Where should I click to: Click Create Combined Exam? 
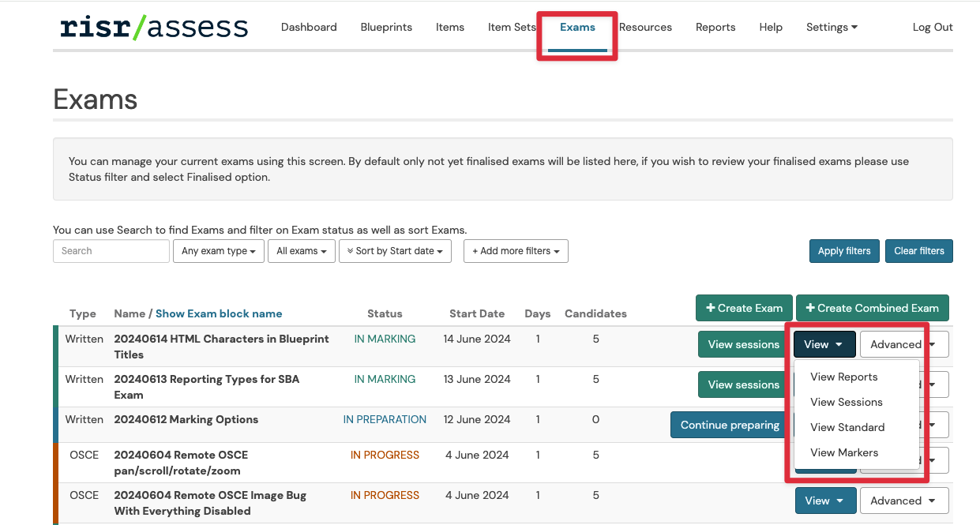pyautogui.click(x=872, y=308)
